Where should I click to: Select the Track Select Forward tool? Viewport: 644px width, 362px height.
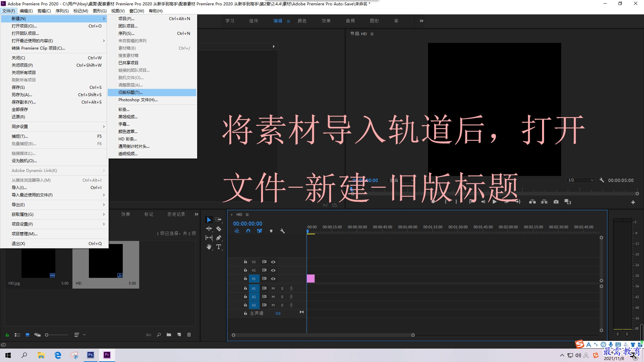pos(218,220)
